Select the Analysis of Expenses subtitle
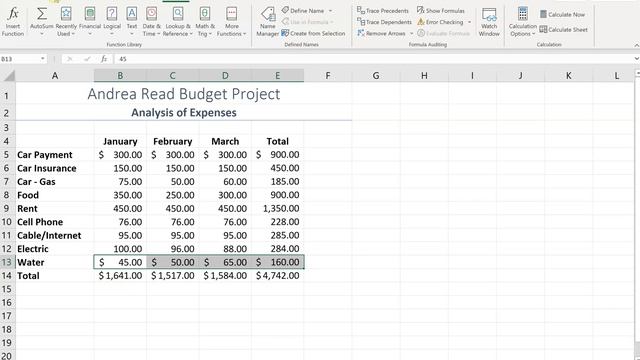640x360 pixels. tap(184, 113)
